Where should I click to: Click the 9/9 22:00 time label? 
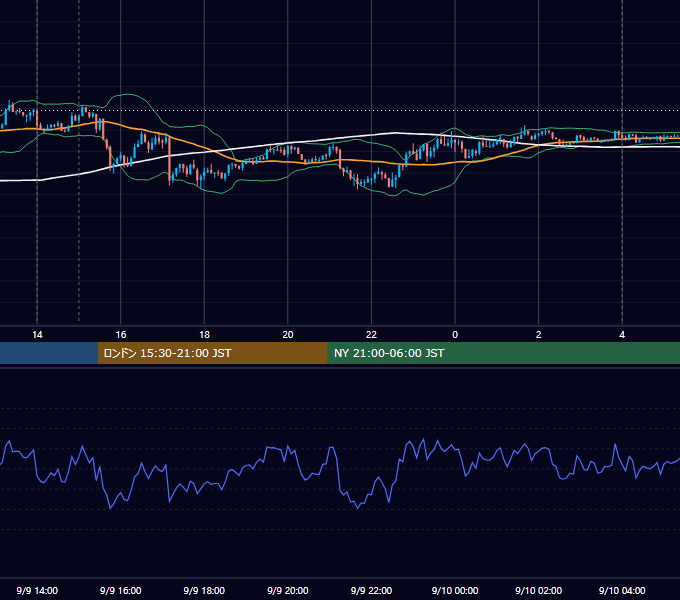pyautogui.click(x=371, y=590)
